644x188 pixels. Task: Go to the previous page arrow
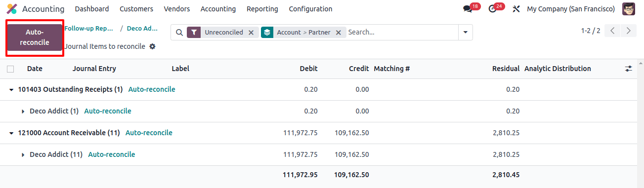[x=613, y=31]
